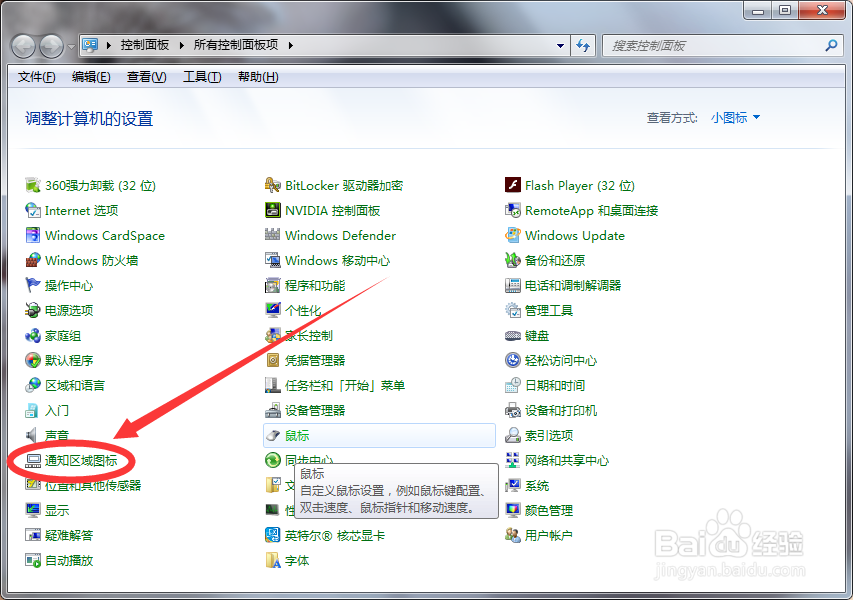Open the 文件(F) menu
Viewport: 853px width, 600px height.
tap(35, 76)
